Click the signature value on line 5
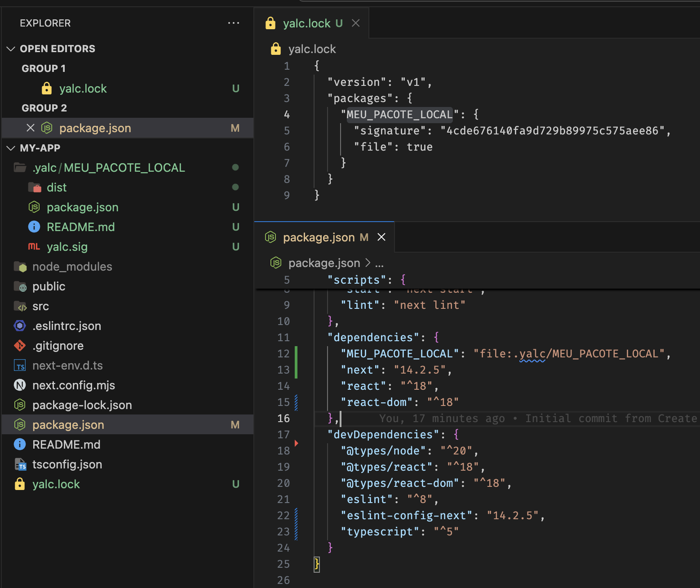The width and height of the screenshot is (700, 588). pyautogui.click(x=553, y=131)
